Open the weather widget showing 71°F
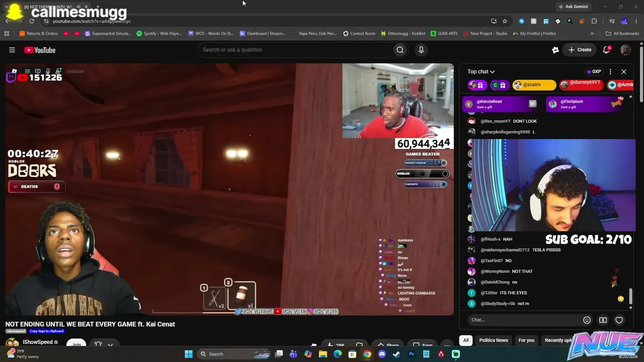This screenshot has height=362, width=644. [x=22, y=354]
